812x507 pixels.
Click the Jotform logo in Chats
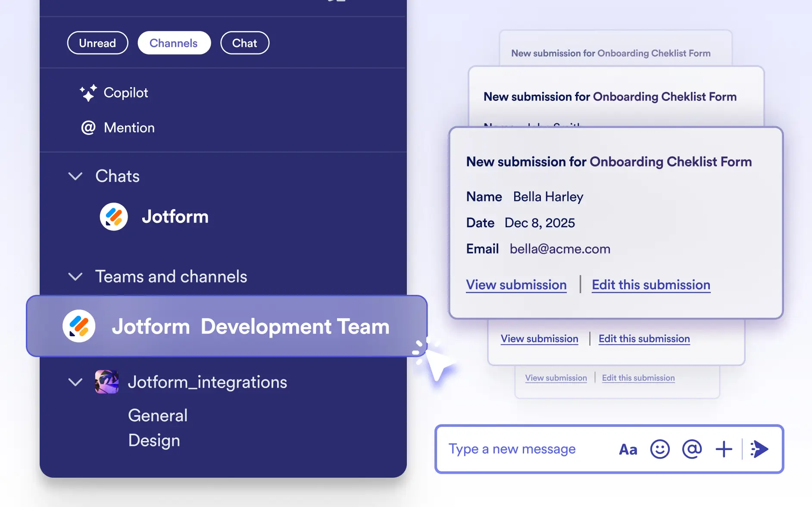(114, 216)
